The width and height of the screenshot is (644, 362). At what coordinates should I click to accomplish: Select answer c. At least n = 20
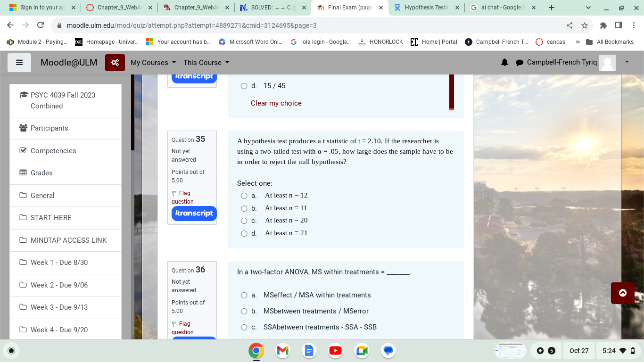pos(244,221)
